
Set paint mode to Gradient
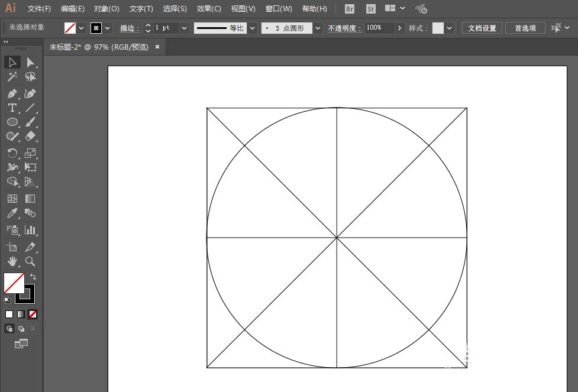click(21, 315)
